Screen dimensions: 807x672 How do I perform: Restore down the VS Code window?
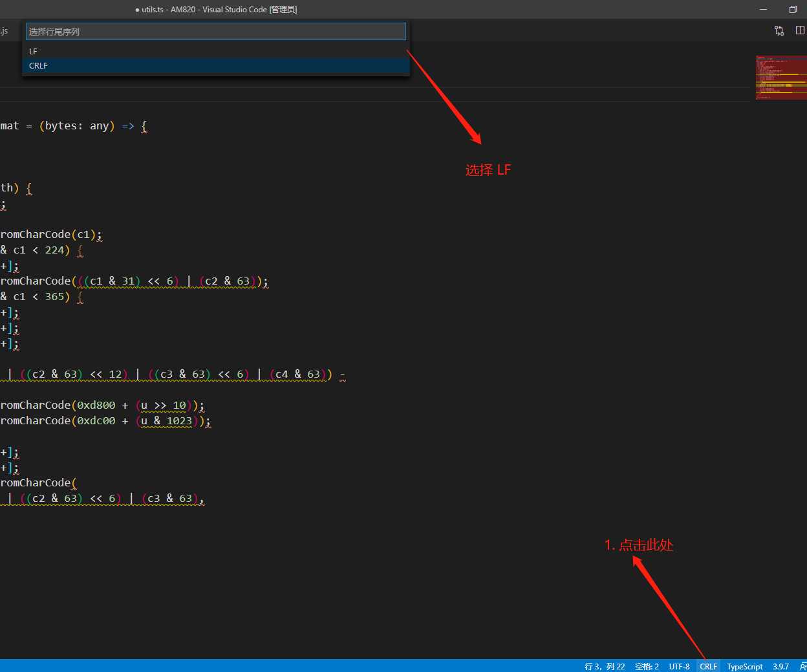pyautogui.click(x=793, y=9)
